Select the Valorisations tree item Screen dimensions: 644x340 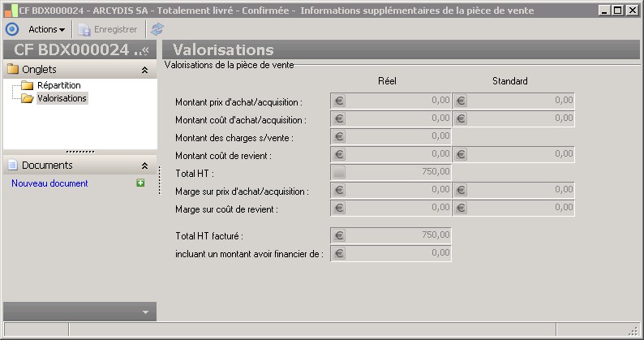pos(62,98)
